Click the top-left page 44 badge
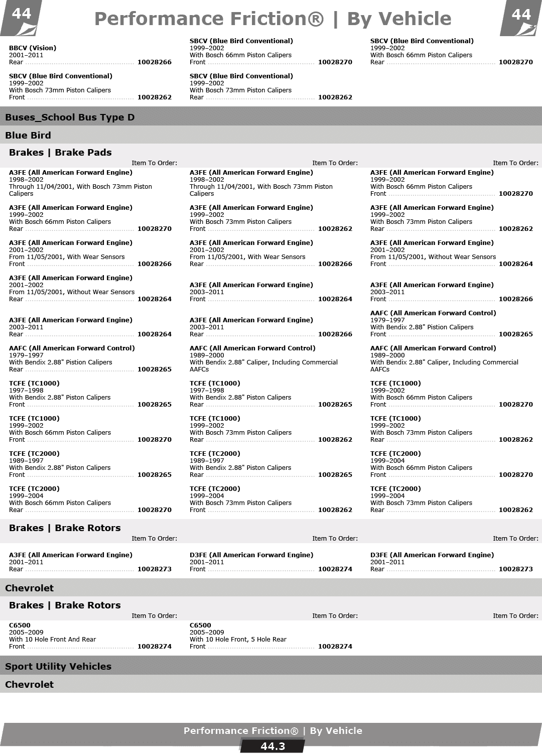The width and height of the screenshot is (542, 756). 21,14
